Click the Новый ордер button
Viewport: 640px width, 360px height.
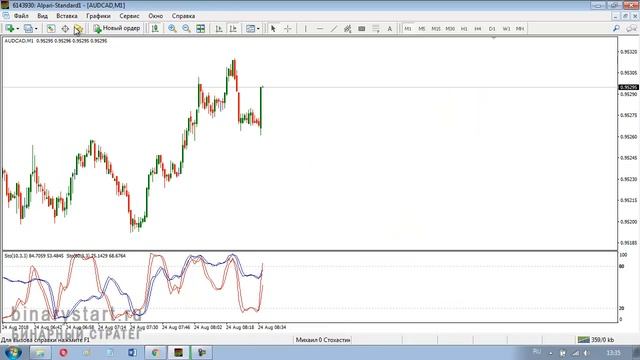117,28
